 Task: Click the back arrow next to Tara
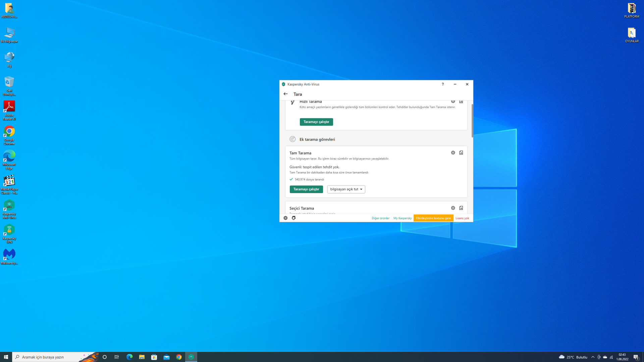click(285, 94)
